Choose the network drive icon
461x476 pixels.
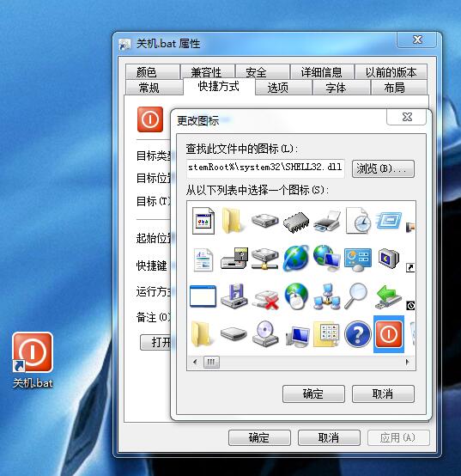(x=264, y=259)
